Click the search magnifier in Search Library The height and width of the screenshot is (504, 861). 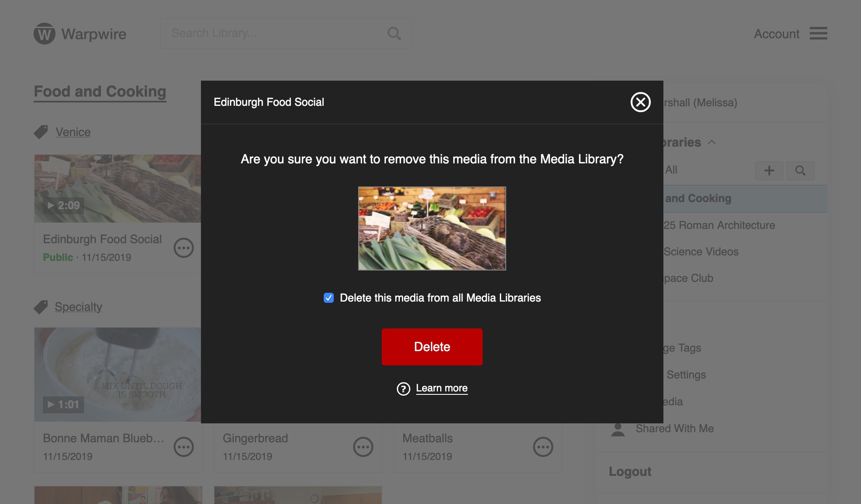pyautogui.click(x=394, y=34)
